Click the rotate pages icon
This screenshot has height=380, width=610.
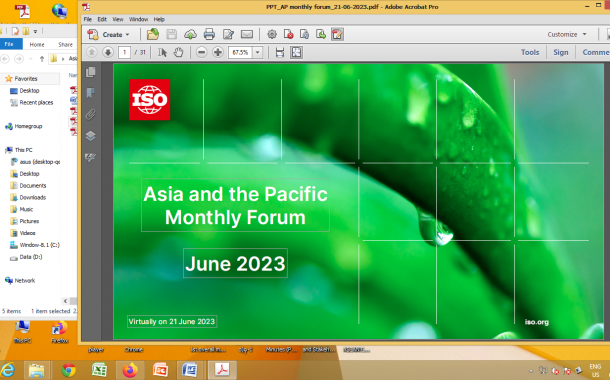coord(304,34)
